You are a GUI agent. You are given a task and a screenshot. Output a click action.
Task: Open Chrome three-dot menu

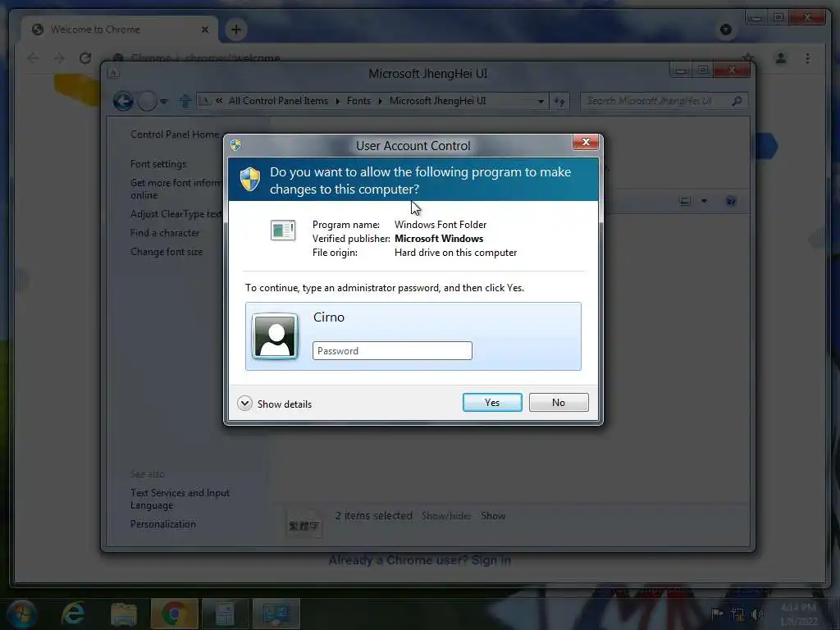pos(807,58)
